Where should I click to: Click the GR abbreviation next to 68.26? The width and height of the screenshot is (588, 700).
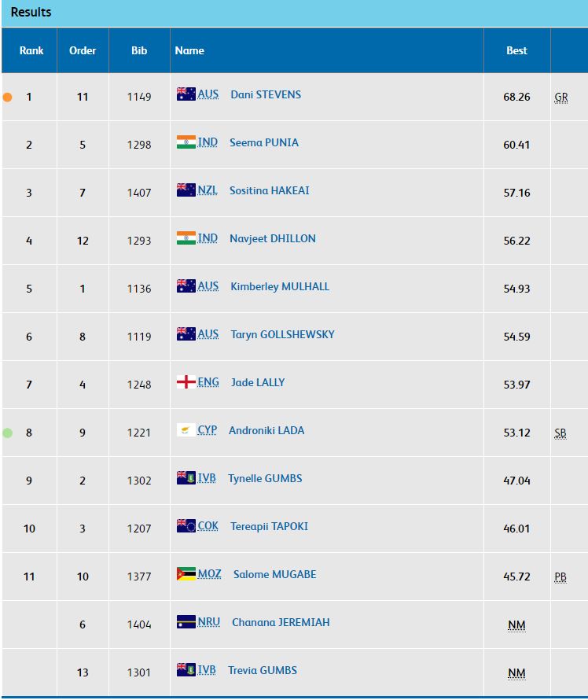560,98
